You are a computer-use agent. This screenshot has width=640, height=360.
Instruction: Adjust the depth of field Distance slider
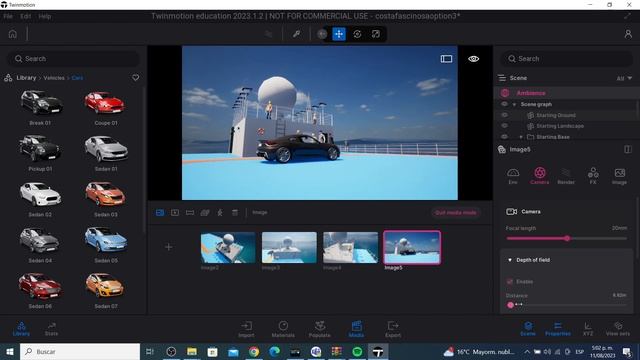click(510, 304)
